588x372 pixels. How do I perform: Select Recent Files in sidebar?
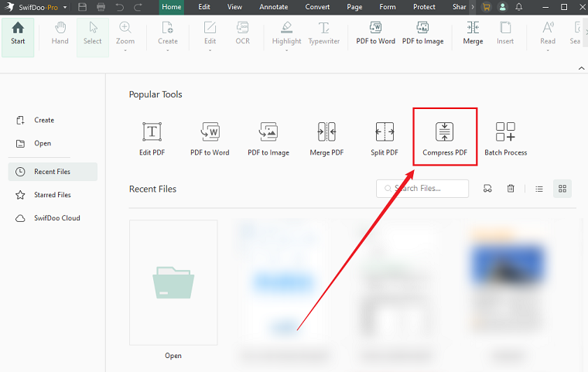tap(53, 172)
